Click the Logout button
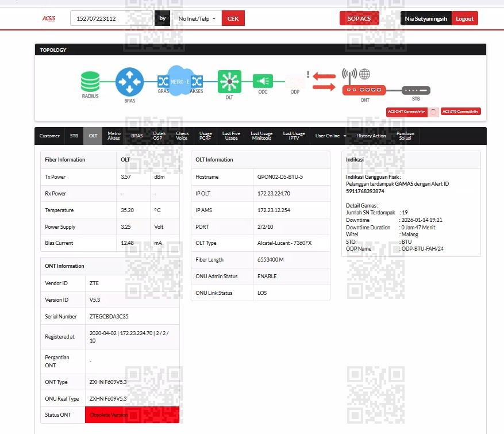 [464, 18]
